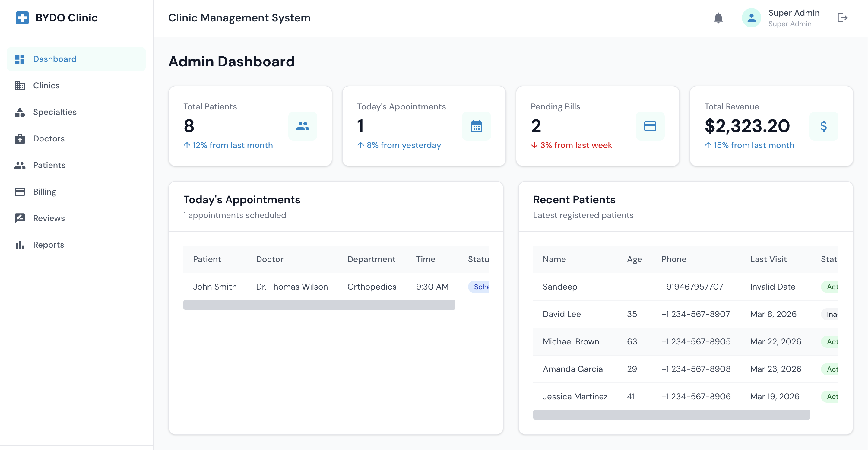Open the Reports menu item
The image size is (868, 450).
coord(76,245)
